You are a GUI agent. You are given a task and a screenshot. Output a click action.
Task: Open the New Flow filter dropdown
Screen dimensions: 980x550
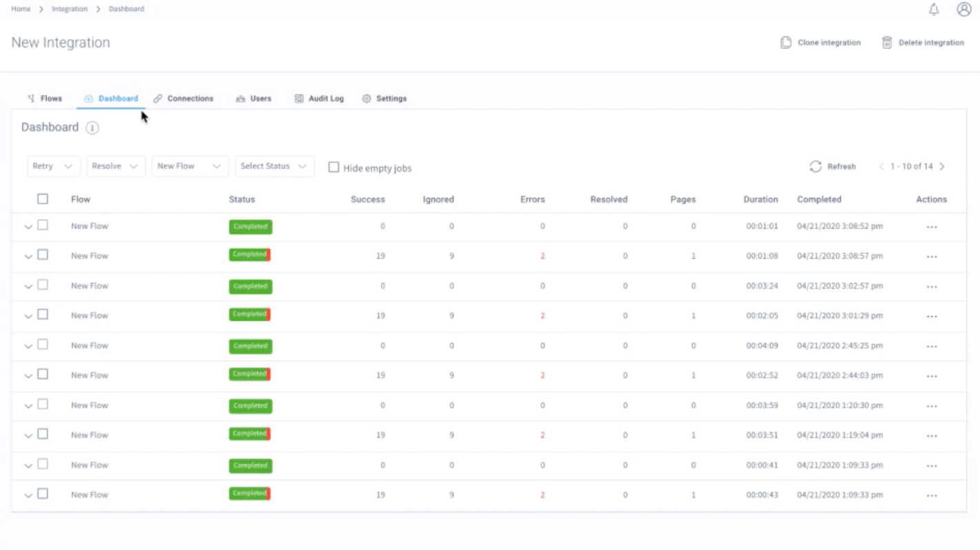(x=190, y=166)
